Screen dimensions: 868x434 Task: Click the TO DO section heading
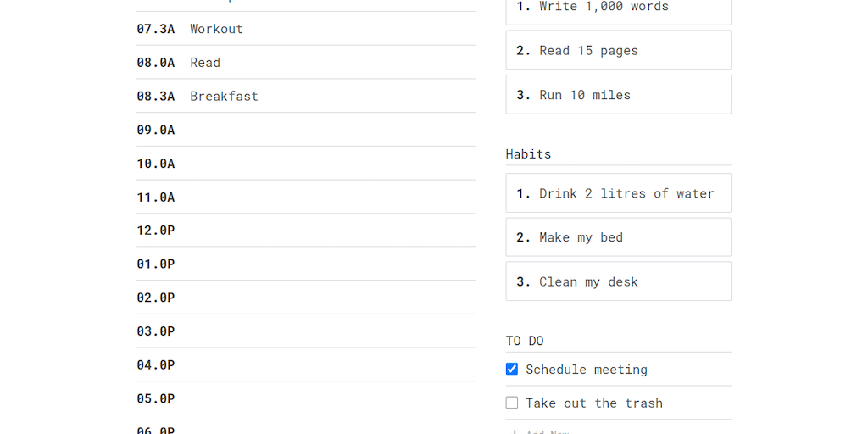click(x=525, y=341)
